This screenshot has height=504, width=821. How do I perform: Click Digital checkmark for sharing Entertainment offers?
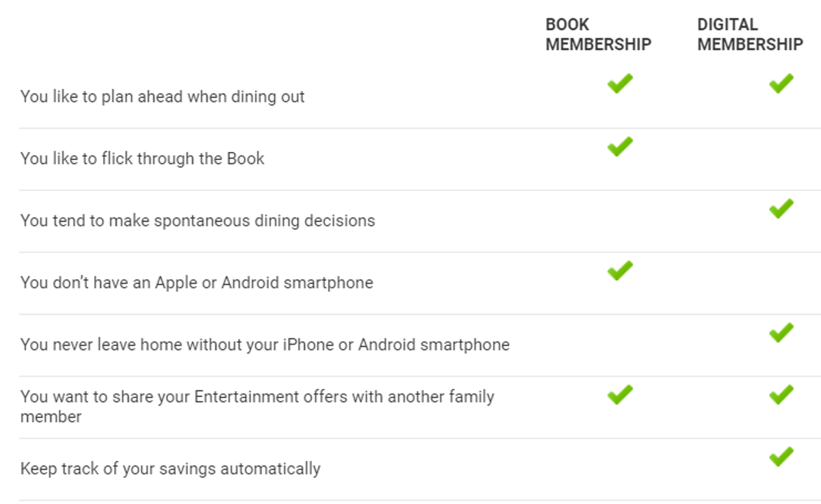point(781,395)
